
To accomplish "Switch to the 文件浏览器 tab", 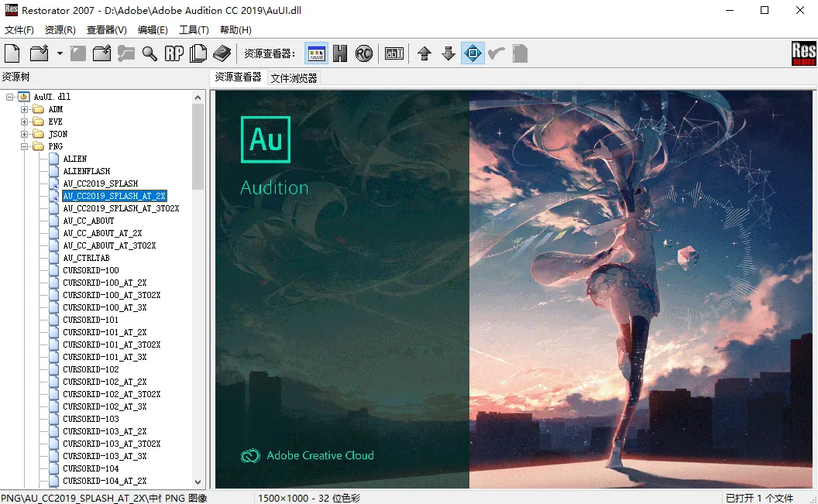I will 294,78.
